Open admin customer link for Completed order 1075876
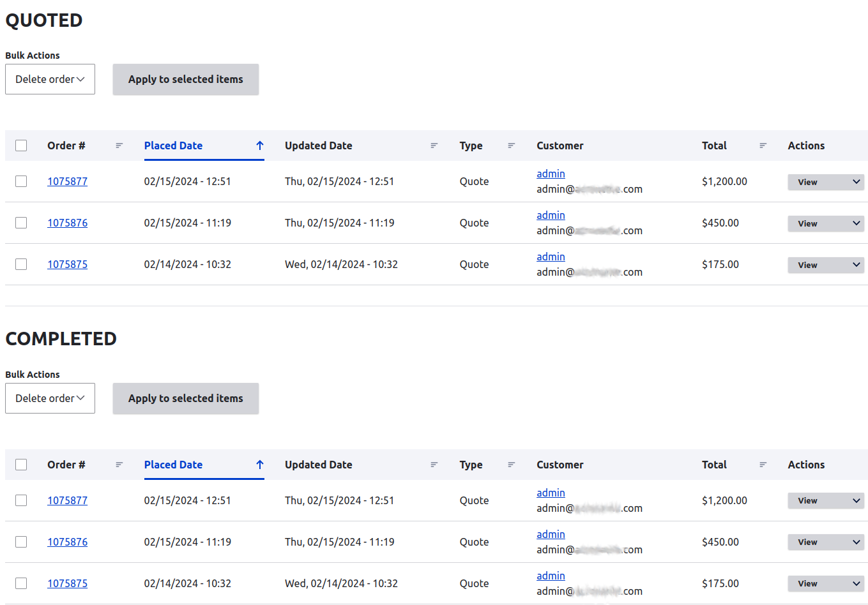The width and height of the screenshot is (868, 605). 551,534
